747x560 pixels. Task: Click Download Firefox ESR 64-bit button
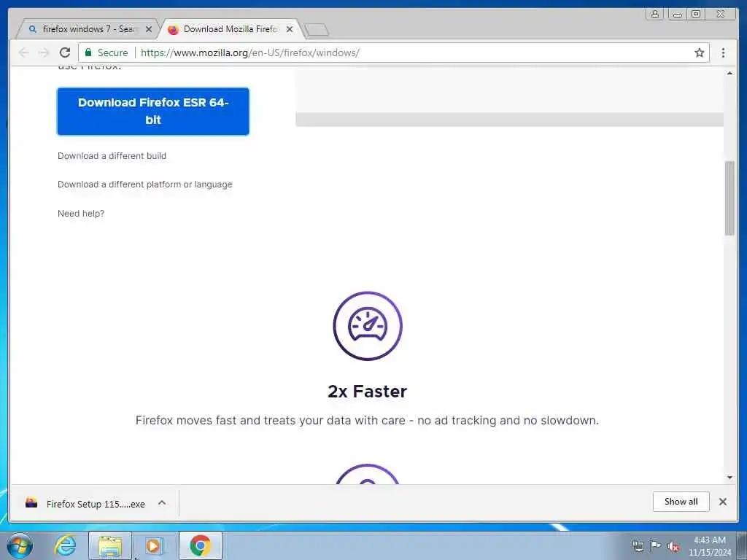tap(153, 112)
